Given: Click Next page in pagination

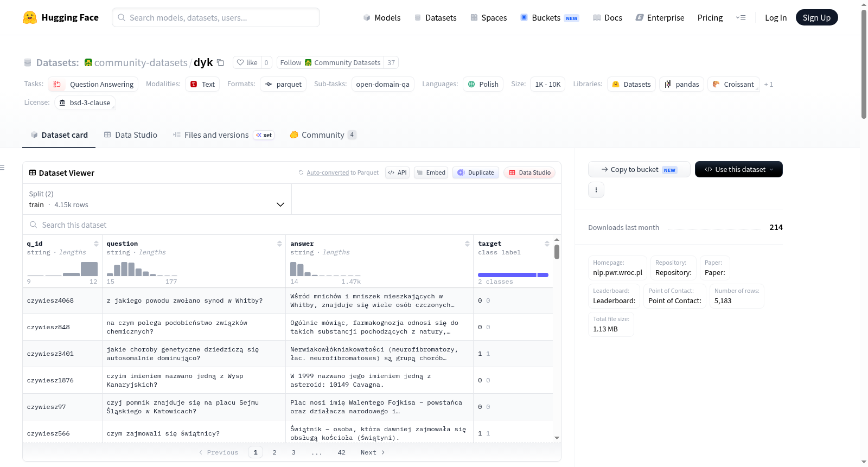Looking at the screenshot, I should coord(373,452).
